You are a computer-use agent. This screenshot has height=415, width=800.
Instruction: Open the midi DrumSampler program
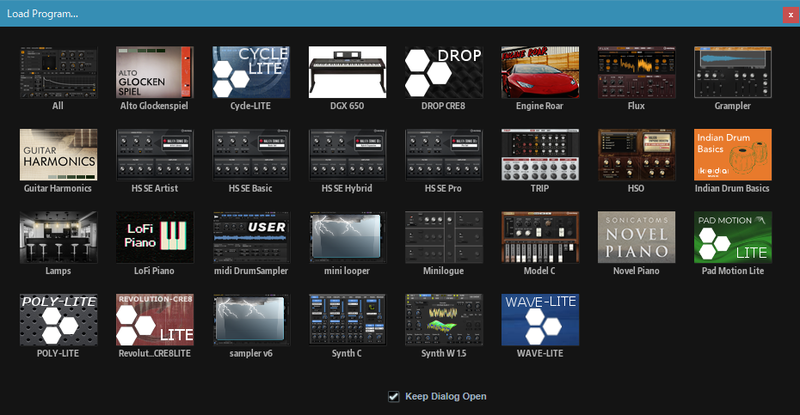[x=251, y=237]
